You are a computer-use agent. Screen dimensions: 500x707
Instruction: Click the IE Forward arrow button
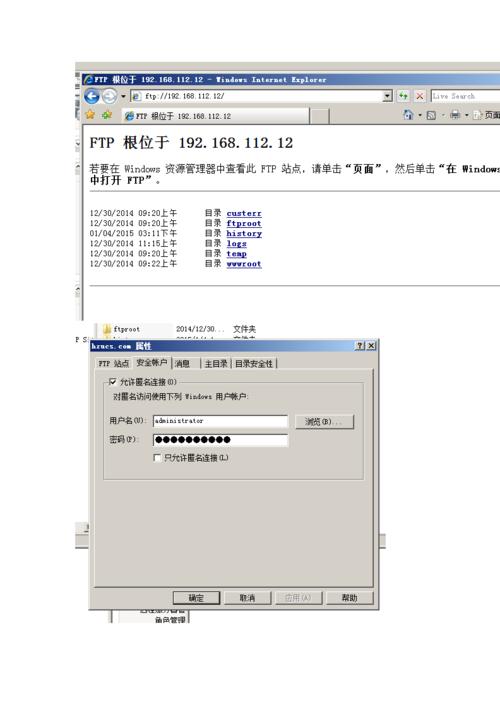pos(109,96)
